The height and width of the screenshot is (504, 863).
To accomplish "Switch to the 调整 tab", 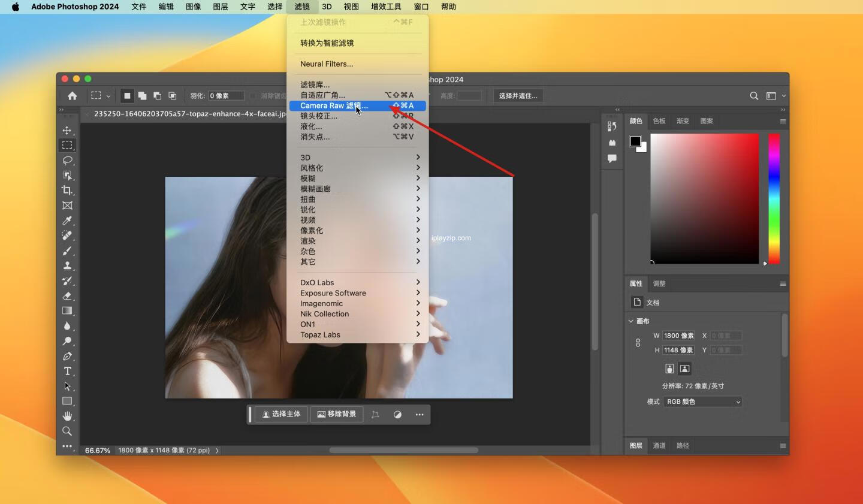I will tap(659, 283).
